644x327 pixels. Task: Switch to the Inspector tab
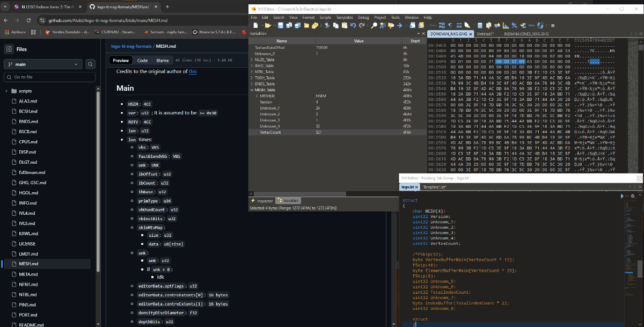point(262,200)
